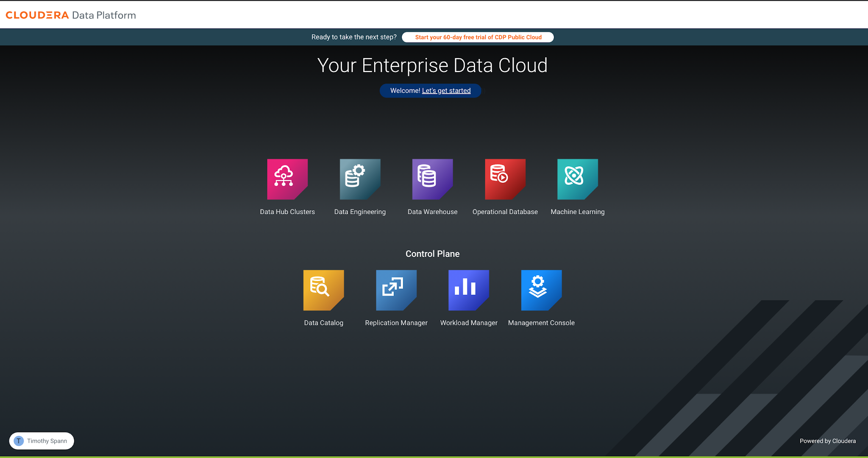The width and height of the screenshot is (868, 458).
Task: Follow the "Let's get started" link
Action: click(446, 91)
